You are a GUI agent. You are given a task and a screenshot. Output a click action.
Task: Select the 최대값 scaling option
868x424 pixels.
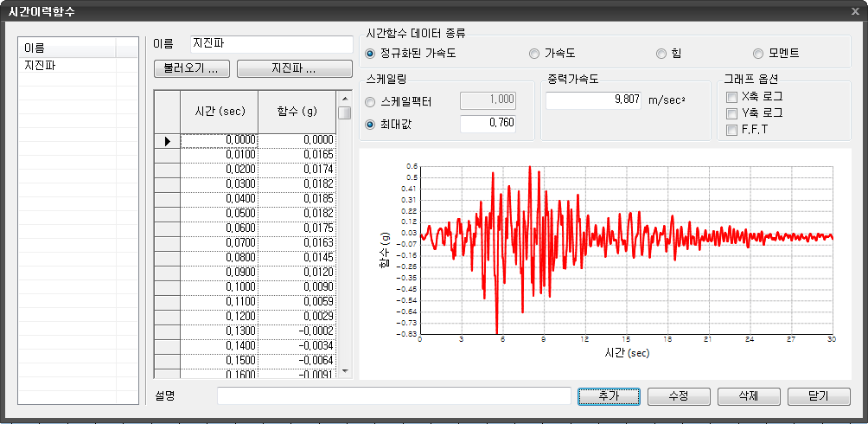pyautogui.click(x=371, y=124)
